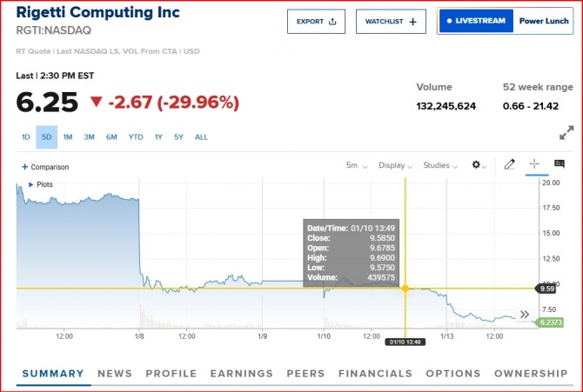
Task: Add a Comparison with plus icon
Action: (45, 167)
